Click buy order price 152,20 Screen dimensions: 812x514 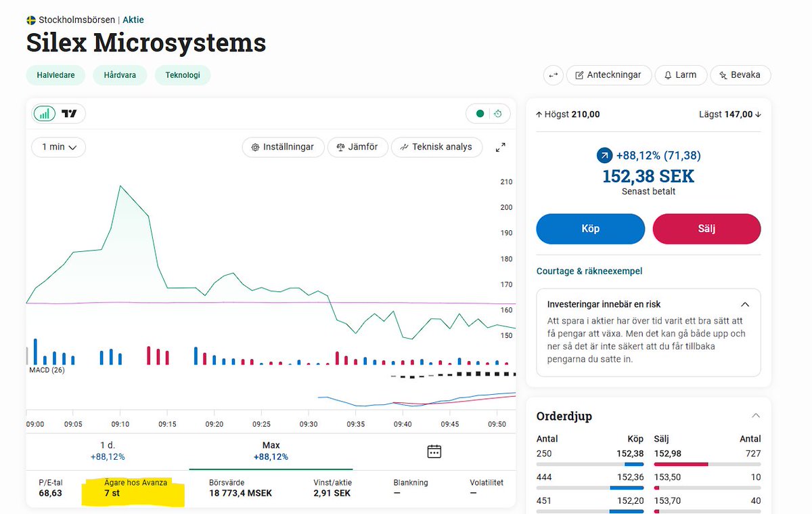tap(631, 501)
